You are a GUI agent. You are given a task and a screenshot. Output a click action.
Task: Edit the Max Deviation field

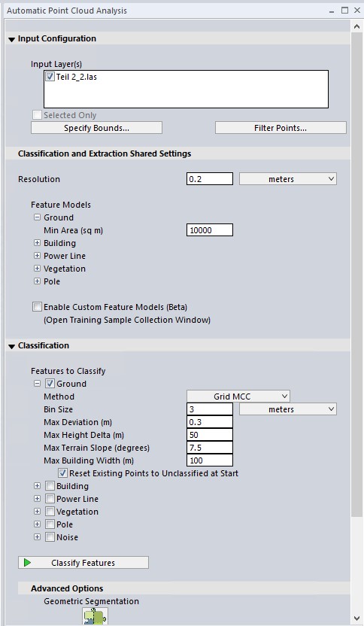pos(210,422)
